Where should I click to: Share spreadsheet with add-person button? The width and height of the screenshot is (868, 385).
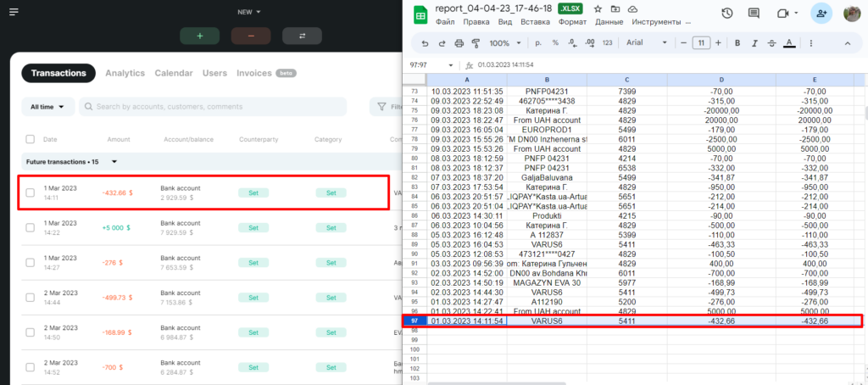pyautogui.click(x=821, y=14)
